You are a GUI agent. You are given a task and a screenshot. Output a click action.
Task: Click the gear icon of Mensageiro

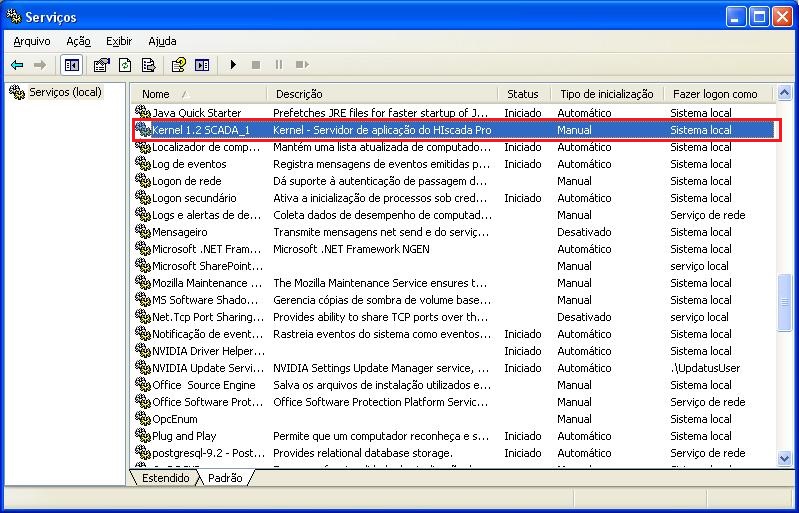(x=143, y=232)
